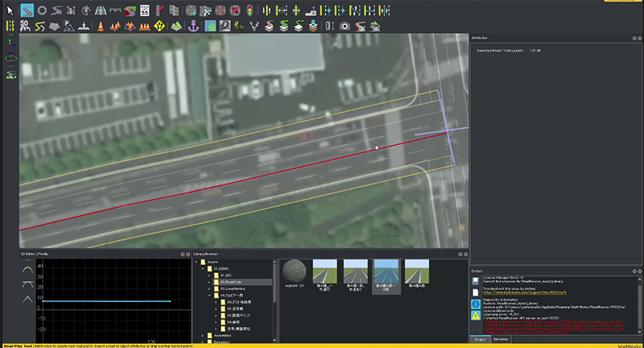The width and height of the screenshot is (644, 348).
Task: Pick the roundabout circle tool icon
Action: pos(43,10)
